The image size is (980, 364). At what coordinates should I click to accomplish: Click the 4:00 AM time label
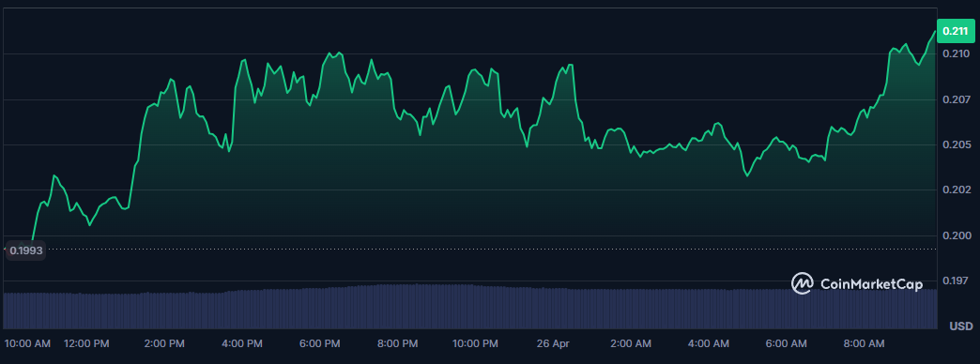[709, 344]
